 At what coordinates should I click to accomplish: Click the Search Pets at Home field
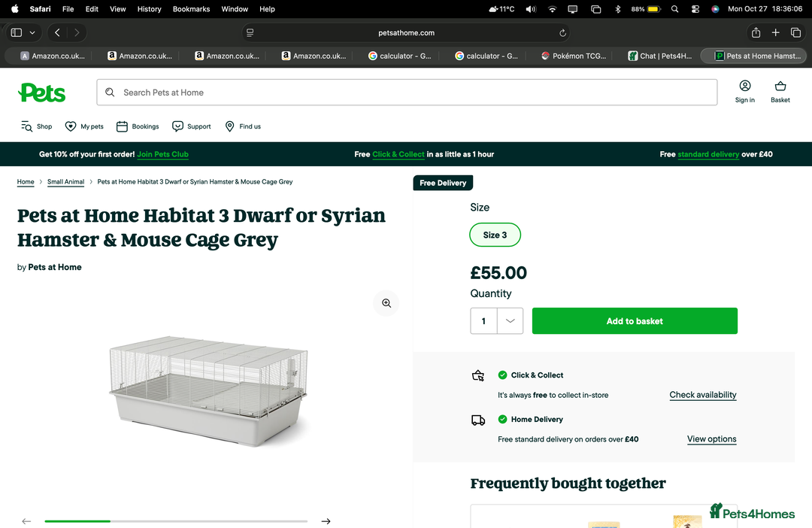(407, 93)
